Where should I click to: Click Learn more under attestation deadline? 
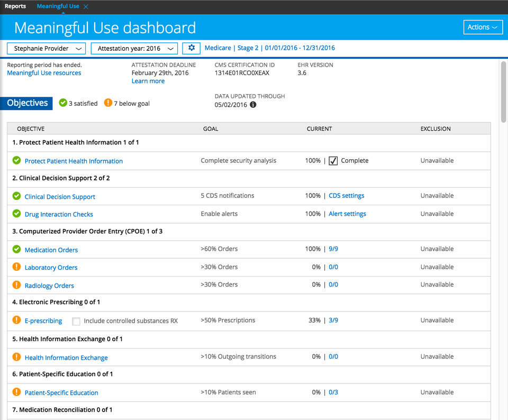pyautogui.click(x=148, y=81)
